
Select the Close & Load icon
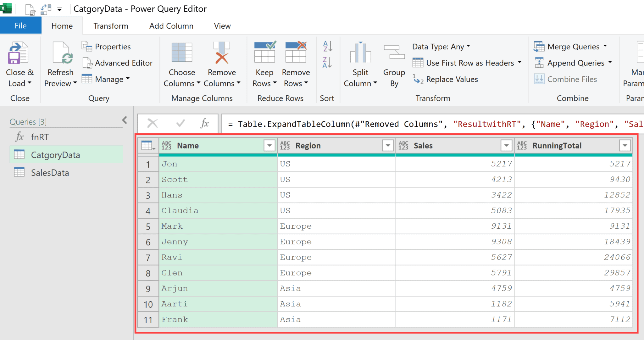[x=19, y=57]
